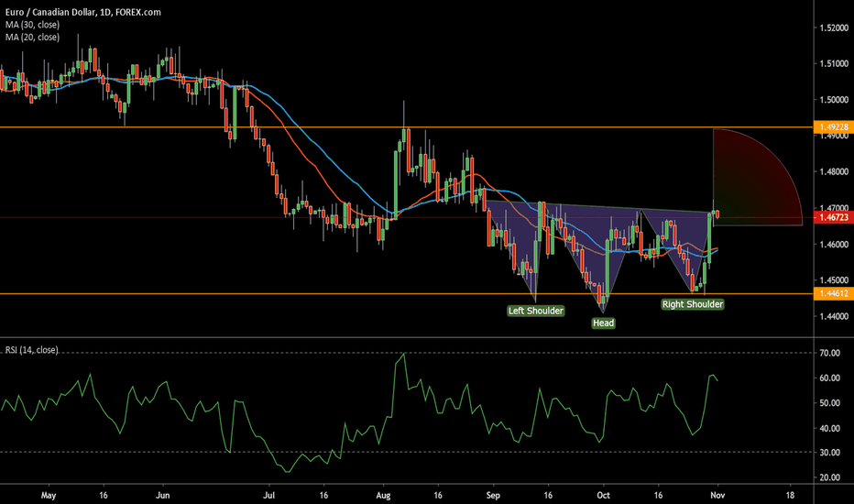Image resolution: width=854 pixels, height=504 pixels.
Task: Click the RSI 20.00 axis label
Action: coord(829,477)
